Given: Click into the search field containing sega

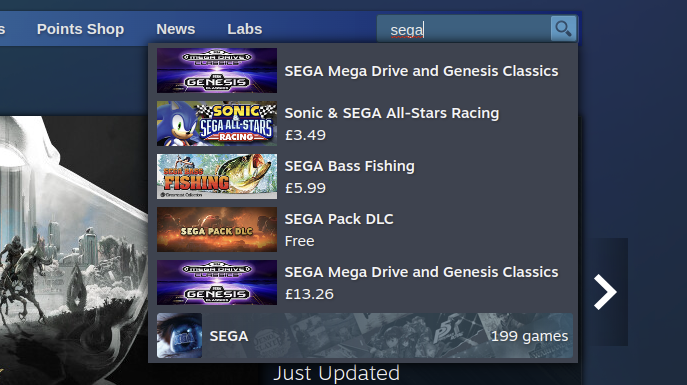Looking at the screenshot, I should 464,29.
